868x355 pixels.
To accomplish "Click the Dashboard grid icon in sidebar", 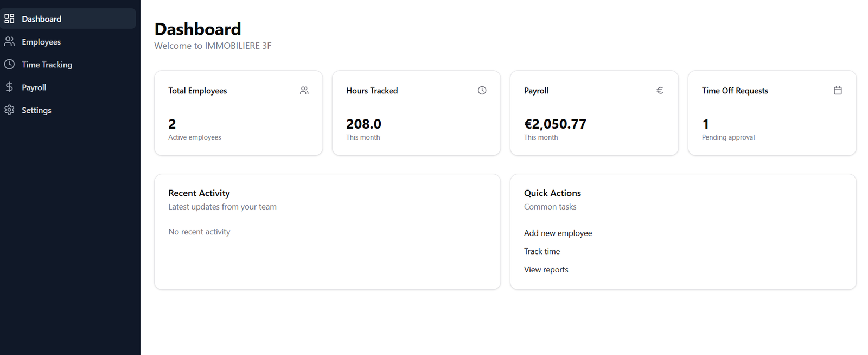I will (9, 18).
